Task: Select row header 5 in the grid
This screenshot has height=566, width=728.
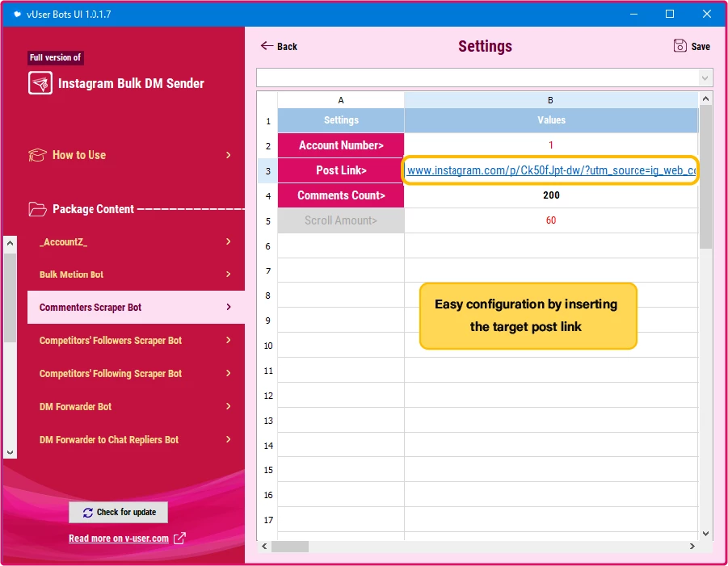Action: (268, 221)
